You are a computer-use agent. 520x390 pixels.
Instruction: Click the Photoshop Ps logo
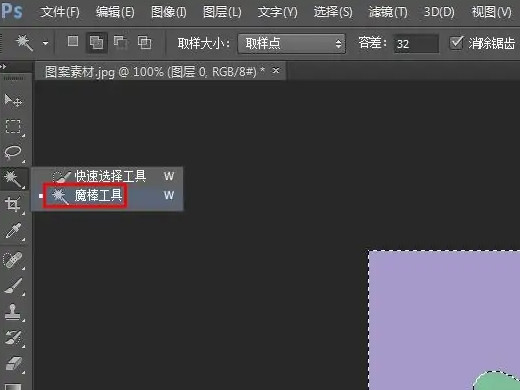[x=12, y=11]
